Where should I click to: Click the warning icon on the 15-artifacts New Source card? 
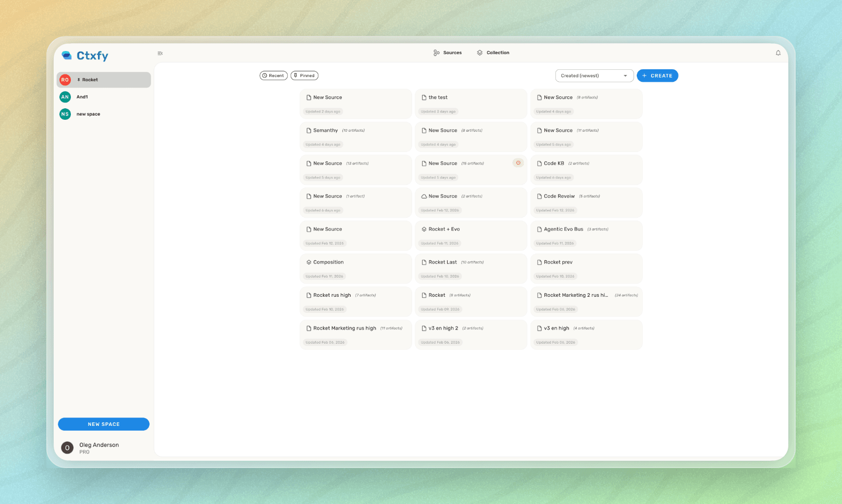coord(518,162)
